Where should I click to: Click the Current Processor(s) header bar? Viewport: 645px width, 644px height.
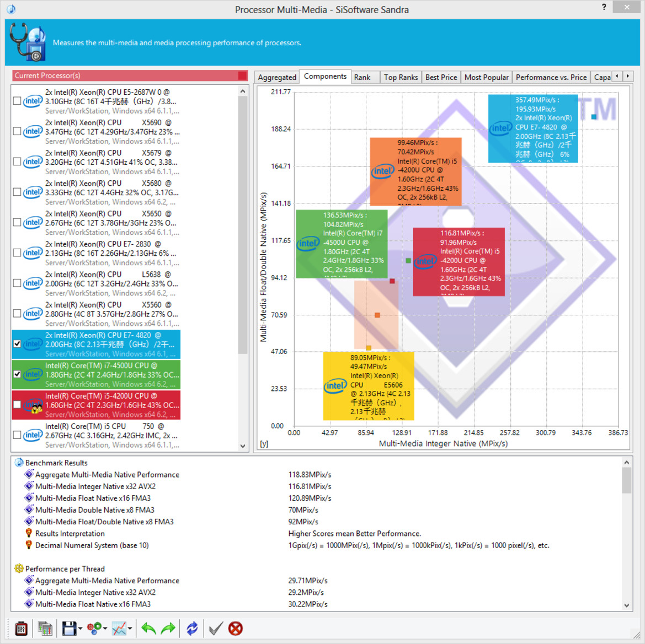130,76
